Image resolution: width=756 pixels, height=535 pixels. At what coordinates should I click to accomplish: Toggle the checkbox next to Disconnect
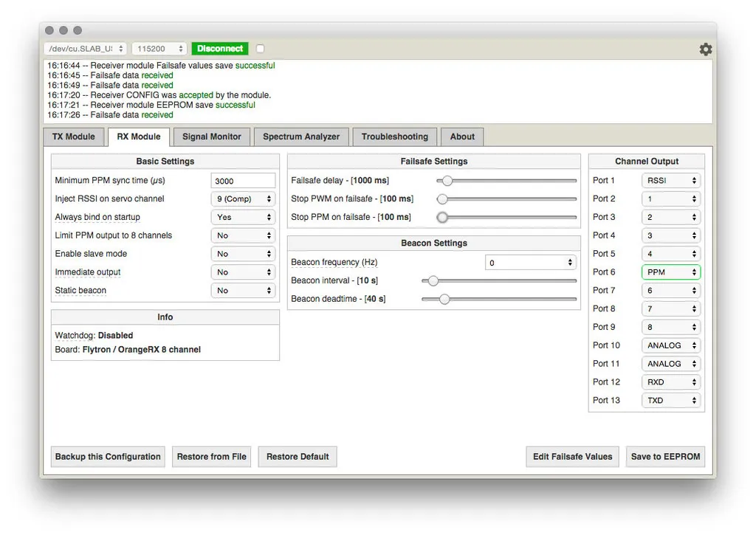click(260, 49)
